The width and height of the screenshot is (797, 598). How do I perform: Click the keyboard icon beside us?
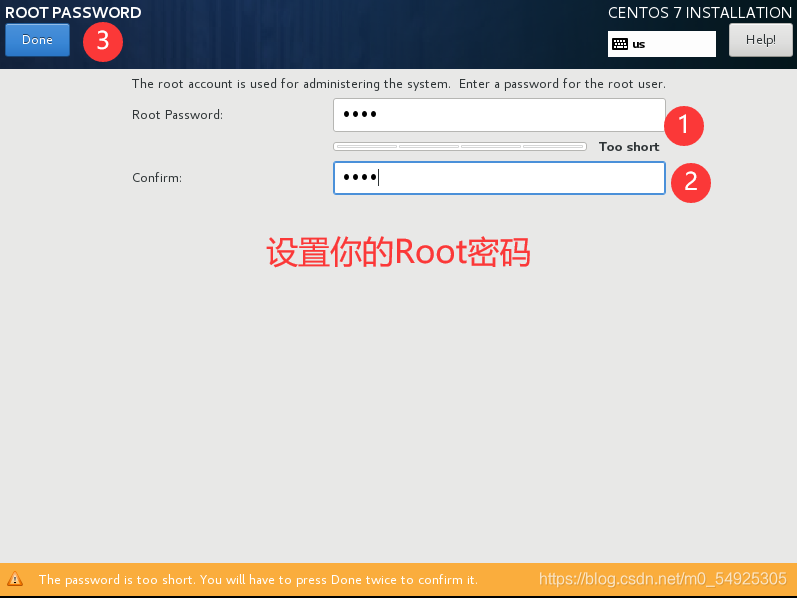[620, 44]
